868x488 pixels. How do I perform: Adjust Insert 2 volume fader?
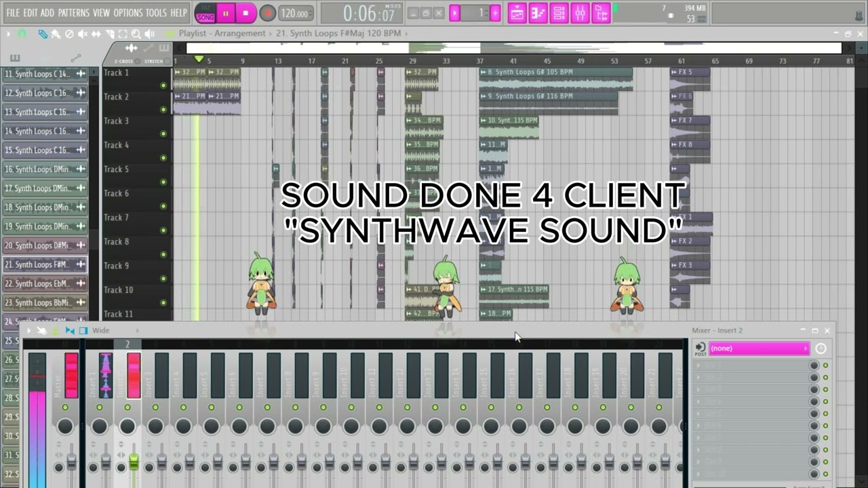(134, 462)
